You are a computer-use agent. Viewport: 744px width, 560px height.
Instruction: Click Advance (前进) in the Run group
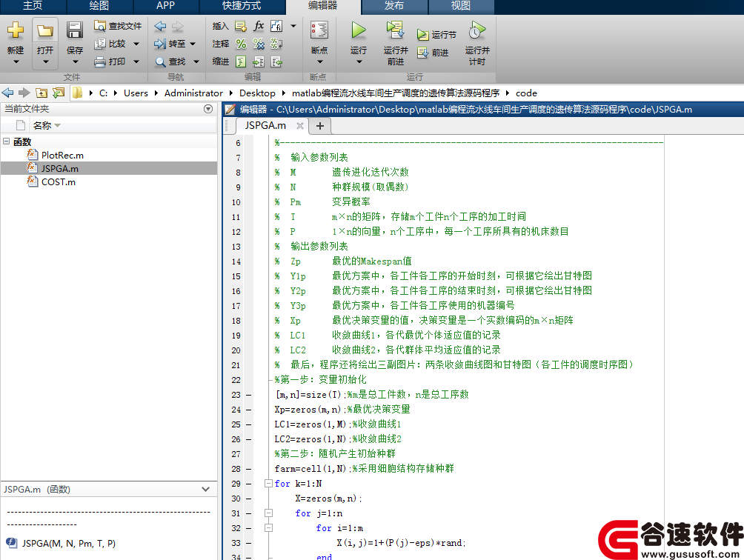point(433,53)
